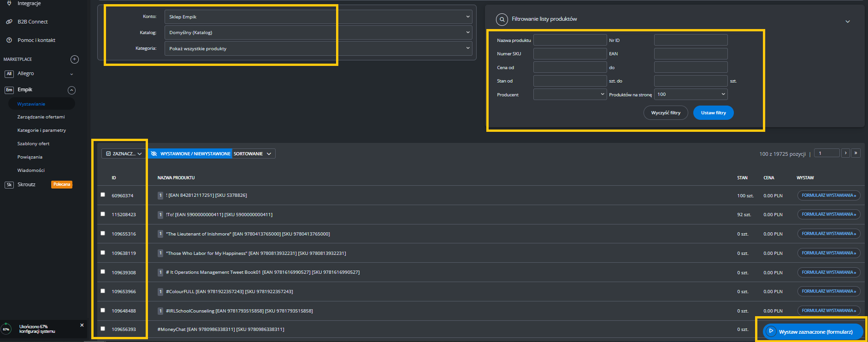The height and width of the screenshot is (342, 868).
Task: Check the box for product 109655316
Action: coord(103,233)
